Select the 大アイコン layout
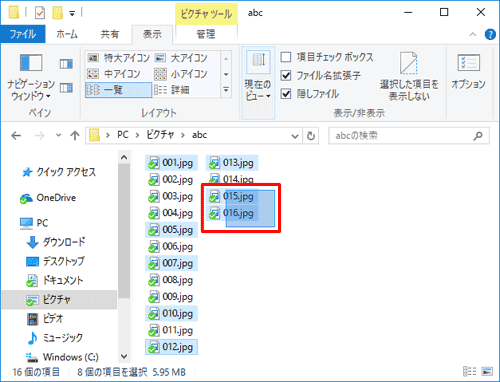500x382 pixels. point(182,58)
